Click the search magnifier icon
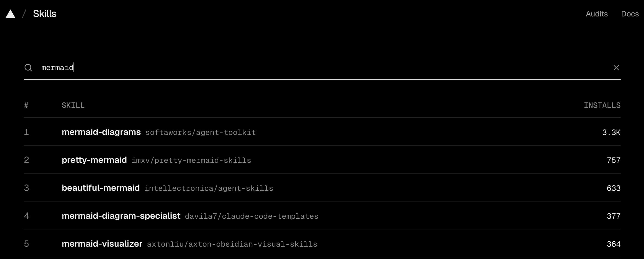Image resolution: width=644 pixels, height=259 pixels. tap(28, 68)
